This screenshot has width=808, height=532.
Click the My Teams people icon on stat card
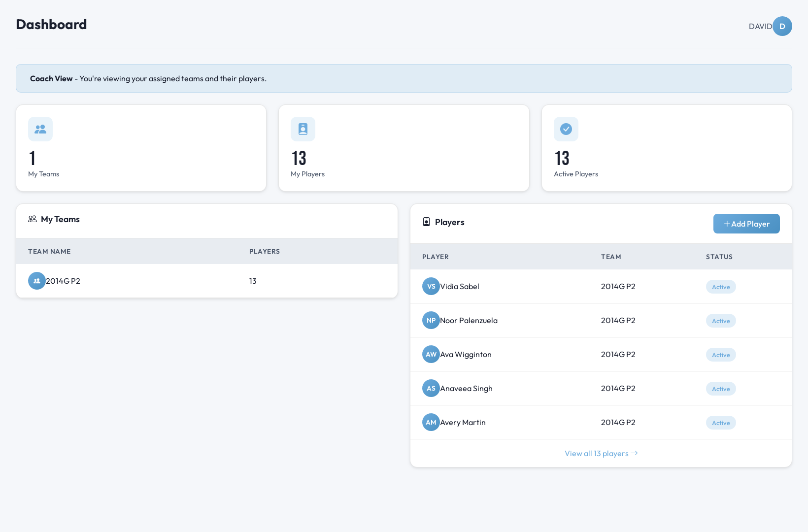[x=40, y=129]
